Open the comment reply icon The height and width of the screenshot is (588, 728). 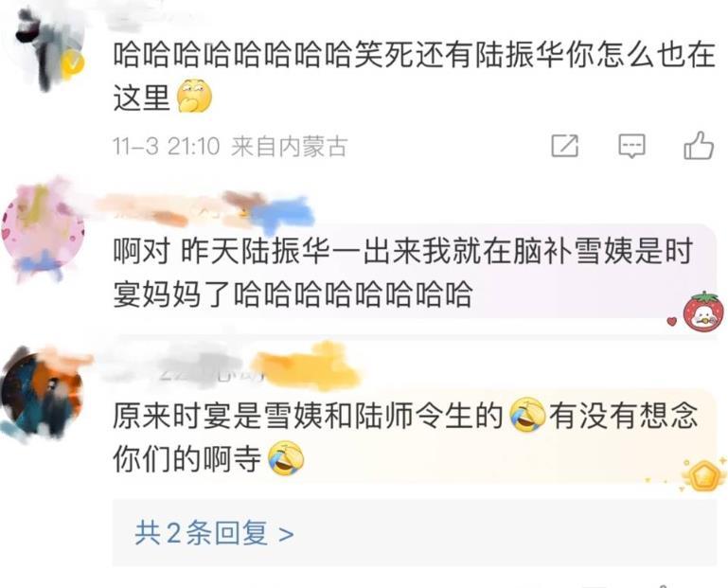pos(631,147)
